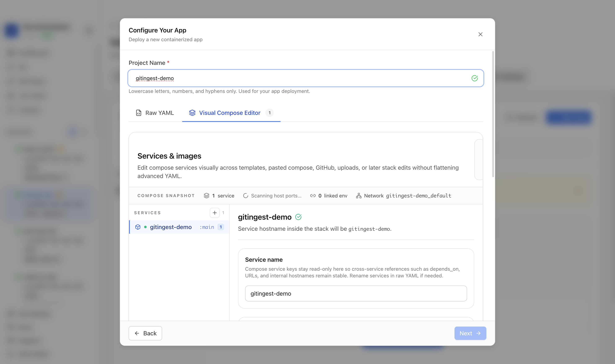This screenshot has width=615, height=364.
Task: Click the Scanning host ports spinner icon
Action: click(246, 196)
